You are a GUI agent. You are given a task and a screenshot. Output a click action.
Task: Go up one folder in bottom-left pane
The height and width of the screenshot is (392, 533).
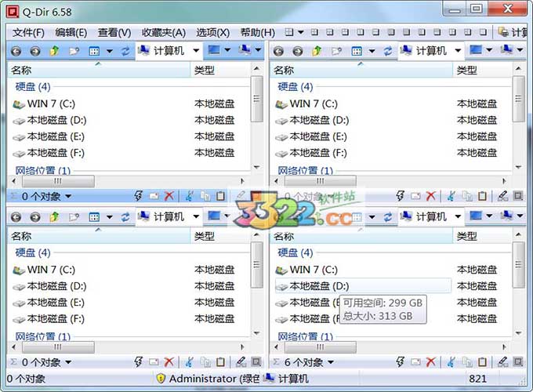coord(54,217)
